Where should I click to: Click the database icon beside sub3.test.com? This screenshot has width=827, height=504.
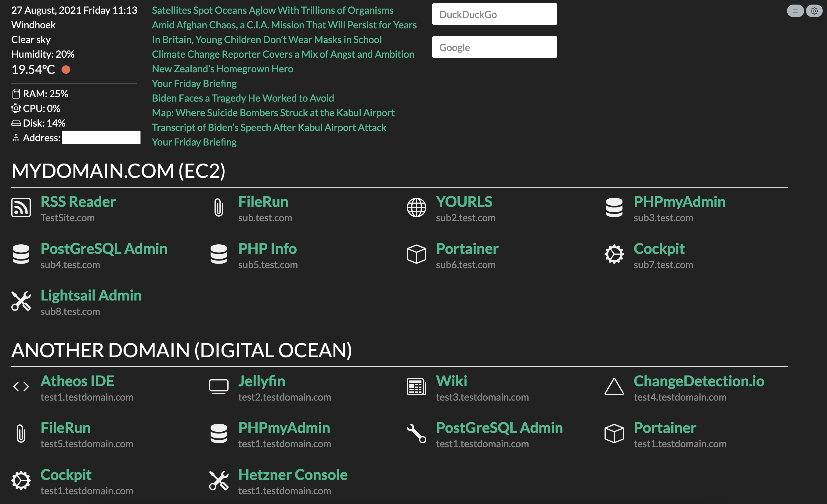click(614, 208)
